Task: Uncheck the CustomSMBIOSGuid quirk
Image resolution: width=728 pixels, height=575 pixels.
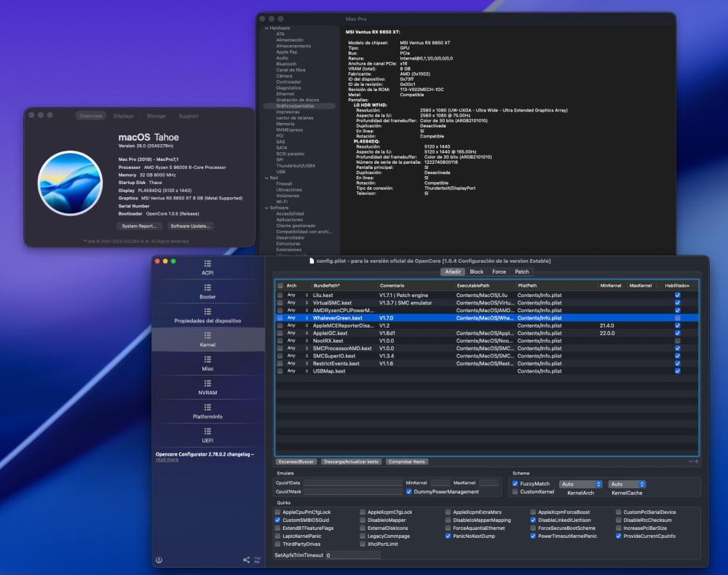Action: [277, 520]
